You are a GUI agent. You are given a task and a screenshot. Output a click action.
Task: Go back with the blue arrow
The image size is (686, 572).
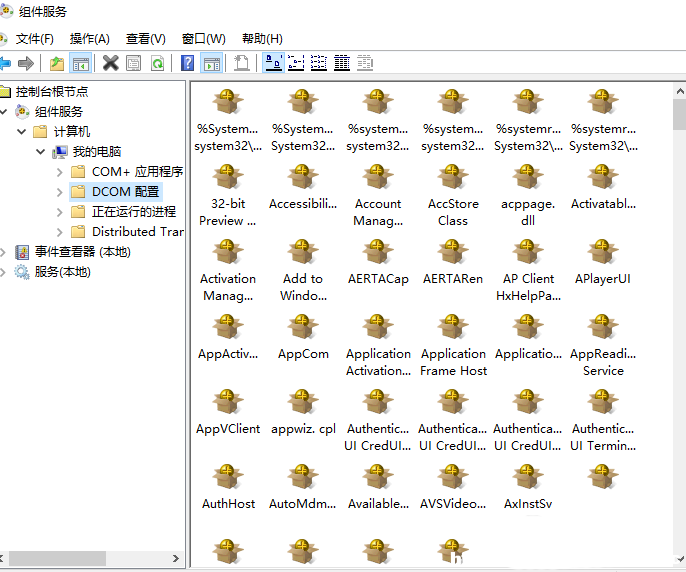pyautogui.click(x=4, y=63)
